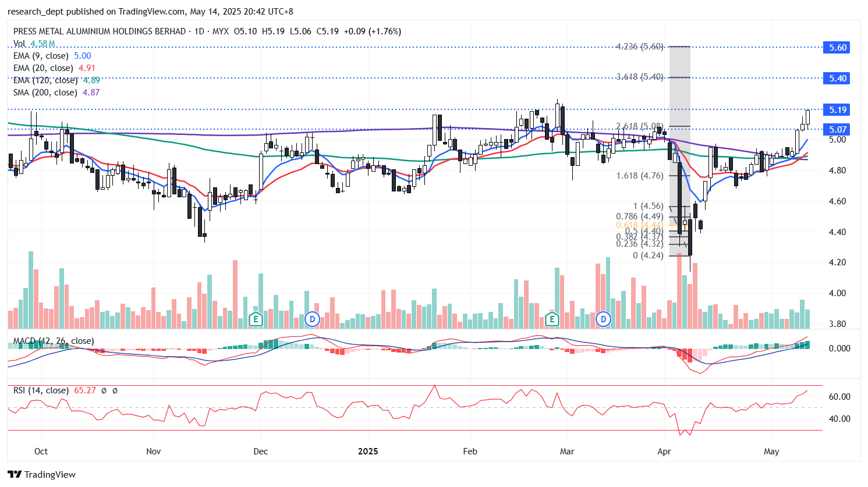
Task: Select the 4.236 (5.60) Fibonacci level label
Action: click(x=640, y=47)
